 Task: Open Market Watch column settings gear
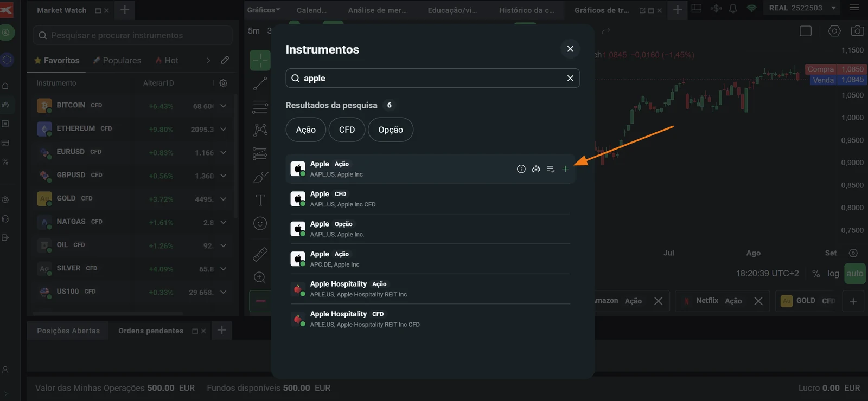tap(223, 83)
